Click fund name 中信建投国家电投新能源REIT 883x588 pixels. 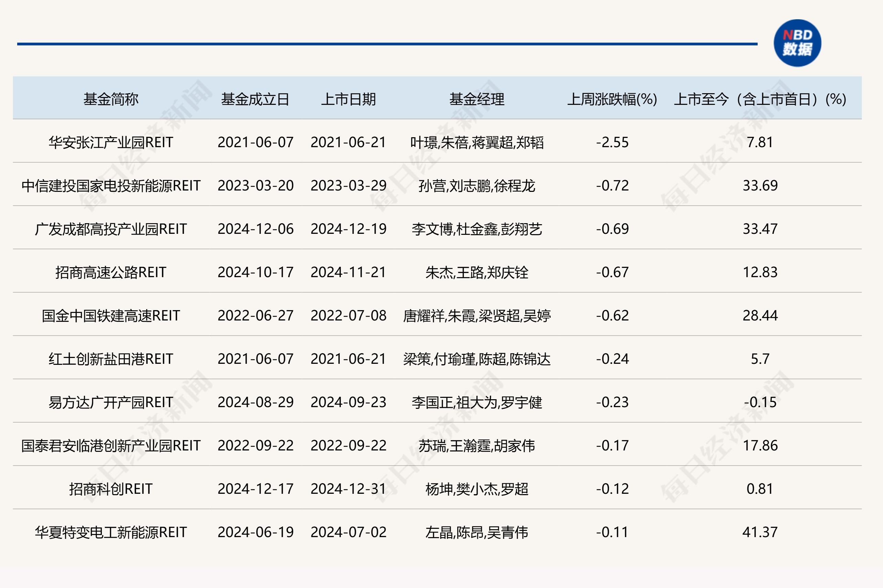pos(111,186)
